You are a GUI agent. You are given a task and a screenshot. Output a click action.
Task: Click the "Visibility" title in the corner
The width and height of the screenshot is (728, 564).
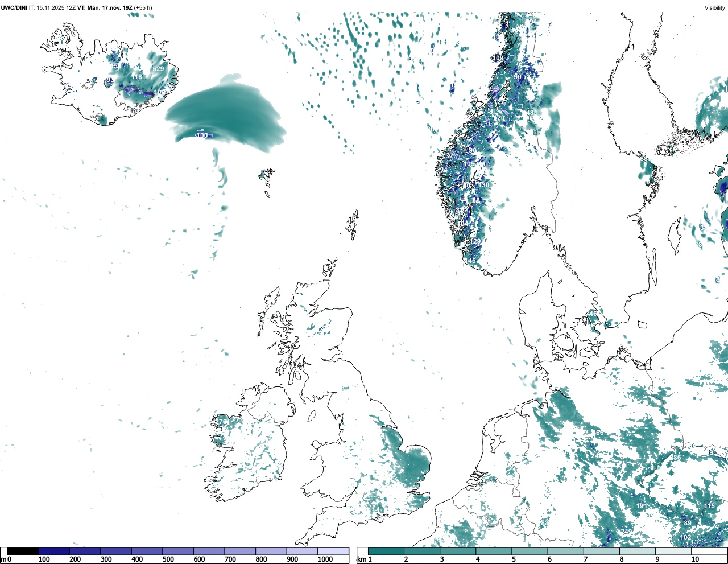click(x=715, y=7)
